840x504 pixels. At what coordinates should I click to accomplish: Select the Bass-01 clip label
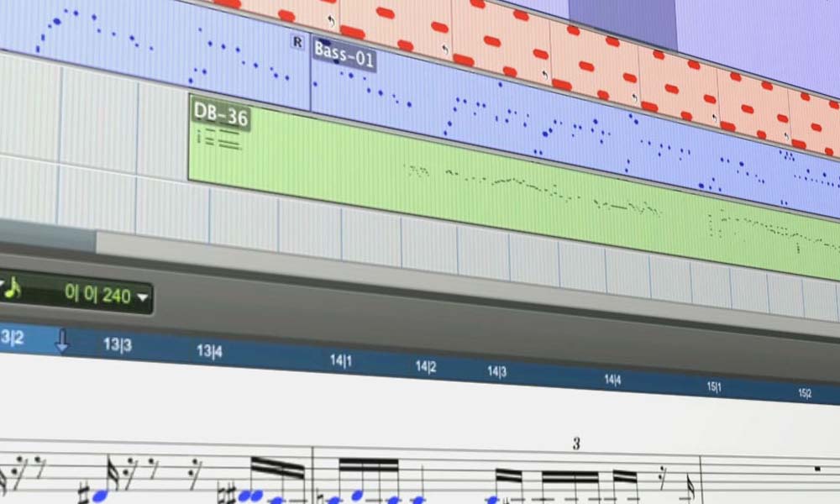point(344,54)
